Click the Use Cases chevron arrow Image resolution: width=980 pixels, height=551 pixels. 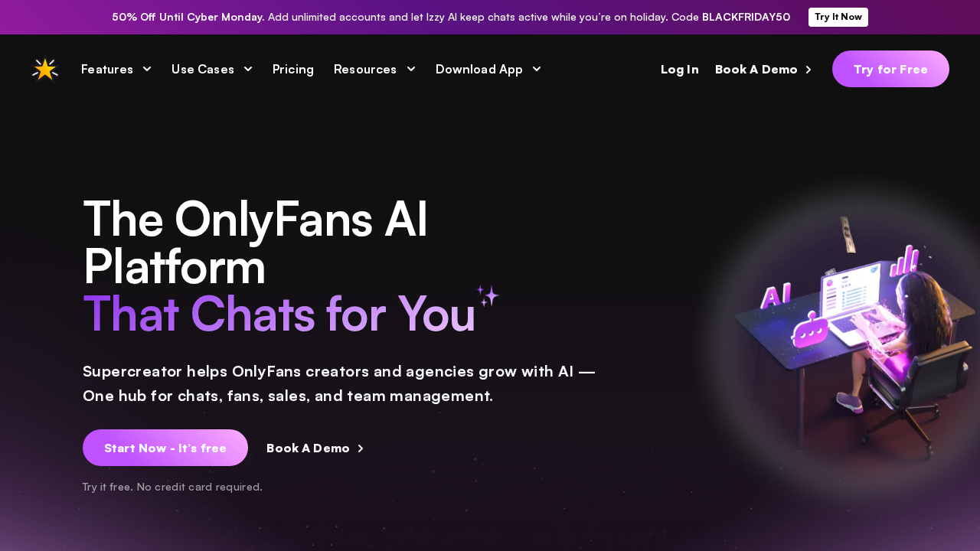pos(248,69)
